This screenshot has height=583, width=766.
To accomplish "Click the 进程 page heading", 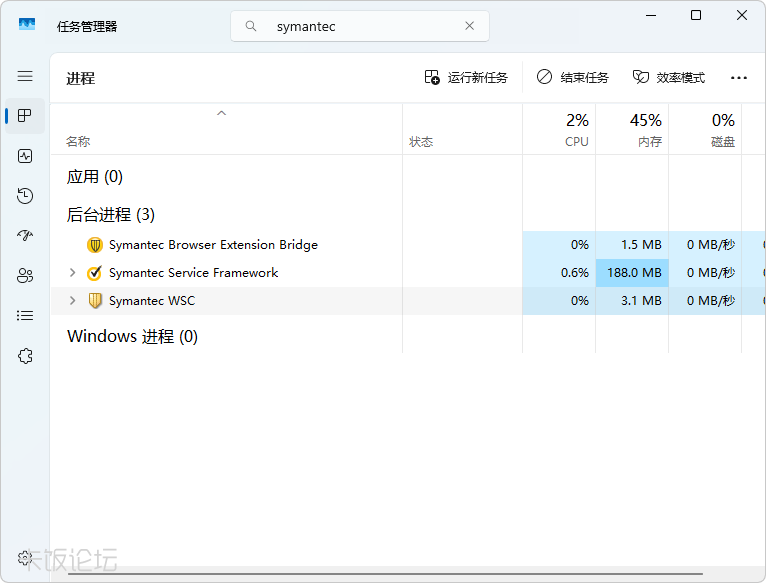I will 81,78.
